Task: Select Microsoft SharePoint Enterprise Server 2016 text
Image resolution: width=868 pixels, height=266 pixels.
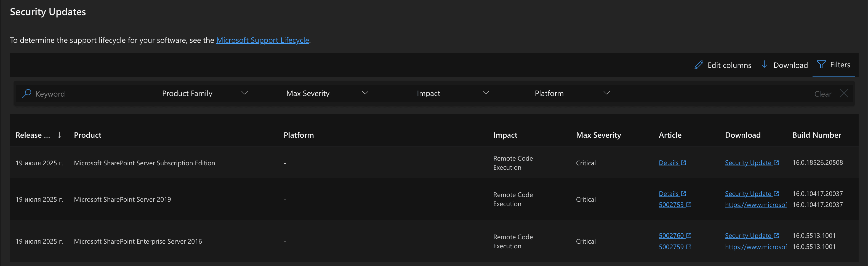Action: point(138,241)
